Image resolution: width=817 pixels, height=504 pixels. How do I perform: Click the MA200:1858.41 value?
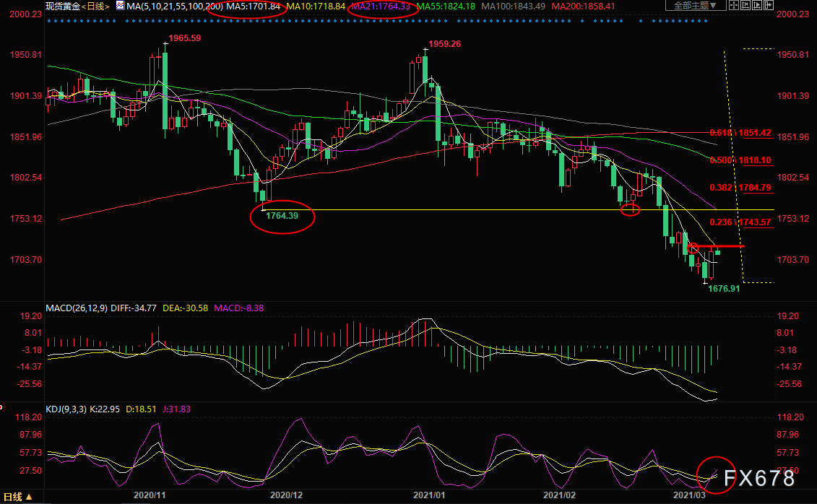click(x=583, y=6)
